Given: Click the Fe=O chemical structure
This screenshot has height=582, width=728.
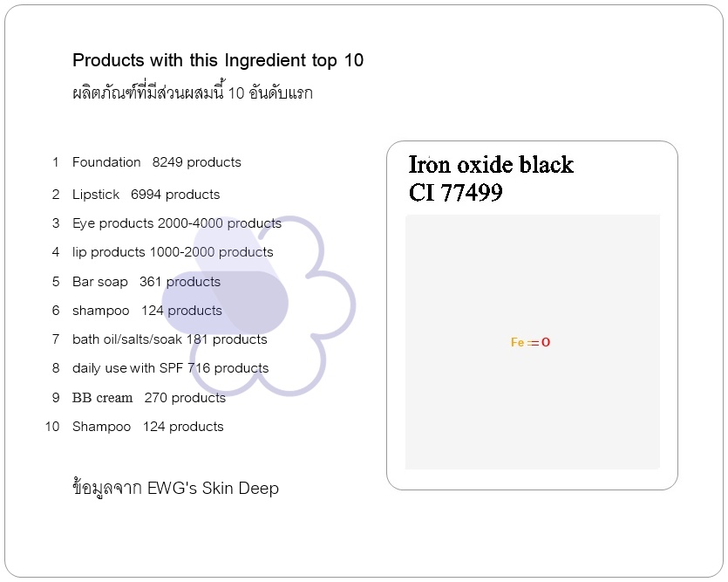Looking at the screenshot, I should coord(530,343).
